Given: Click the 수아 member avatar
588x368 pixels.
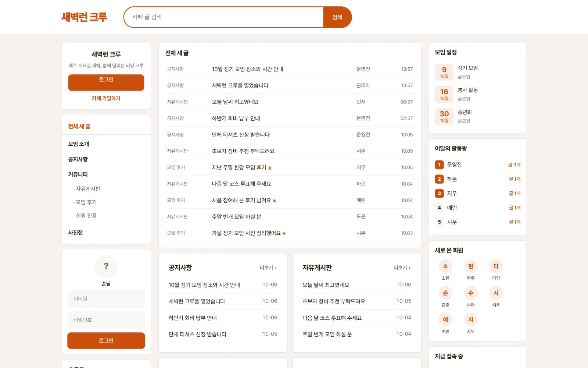Looking at the screenshot, I should point(471,293).
